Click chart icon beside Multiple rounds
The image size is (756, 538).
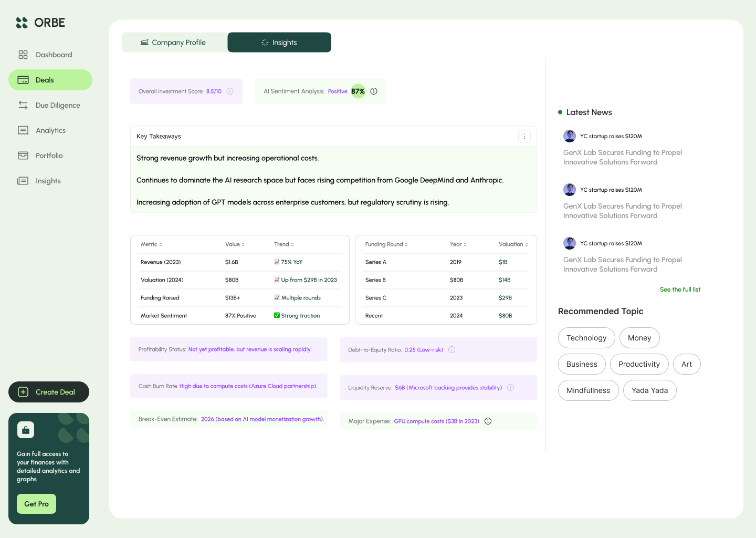pos(277,297)
